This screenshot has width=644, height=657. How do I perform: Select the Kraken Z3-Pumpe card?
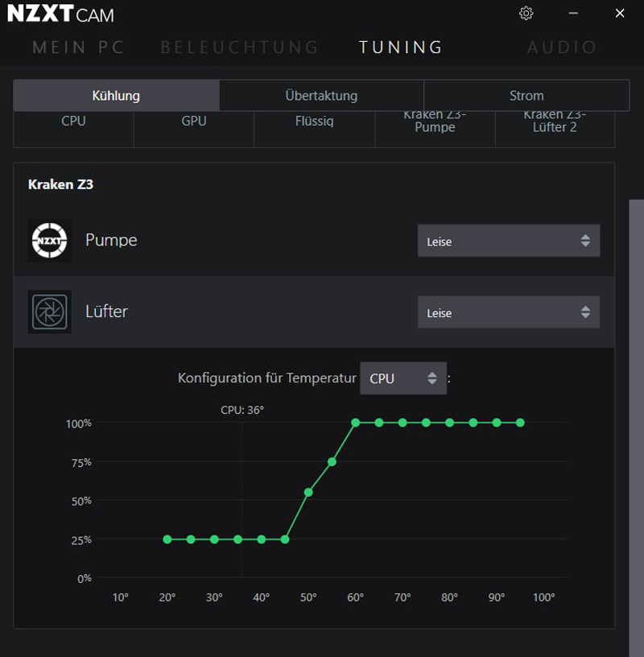(x=435, y=129)
